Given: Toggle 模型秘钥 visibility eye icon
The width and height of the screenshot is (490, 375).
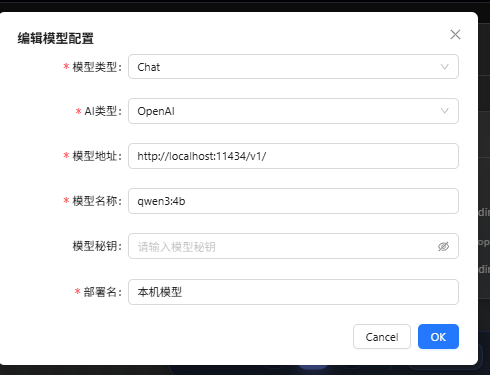Looking at the screenshot, I should point(443,246).
